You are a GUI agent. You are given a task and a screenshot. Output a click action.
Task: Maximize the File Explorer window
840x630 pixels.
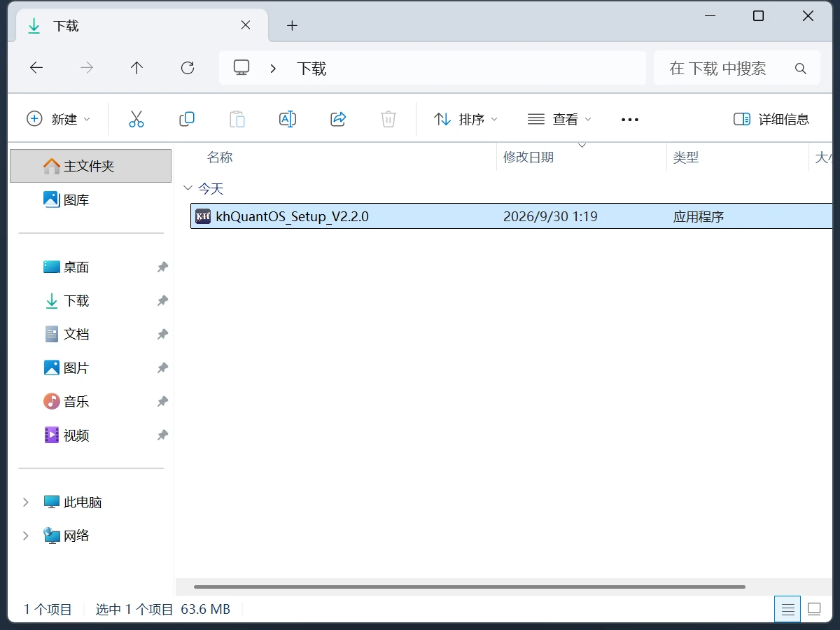[758, 15]
